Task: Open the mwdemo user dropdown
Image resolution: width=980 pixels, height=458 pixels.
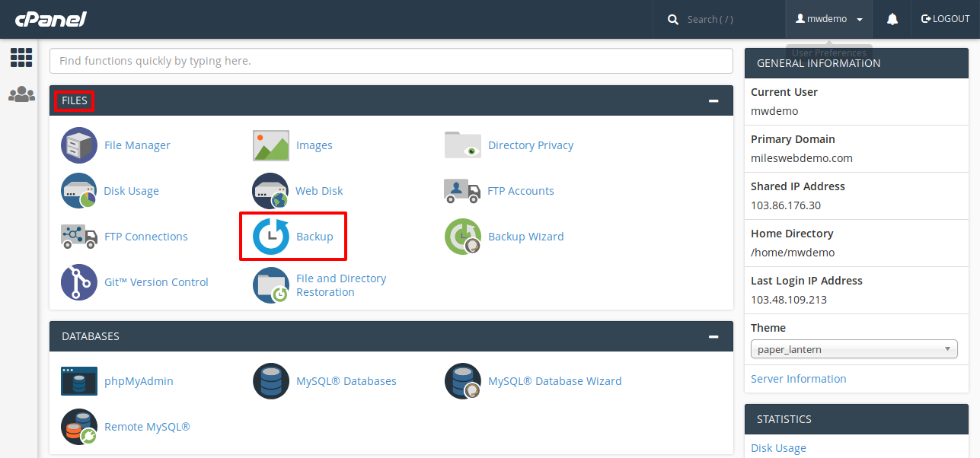Action: [x=829, y=19]
